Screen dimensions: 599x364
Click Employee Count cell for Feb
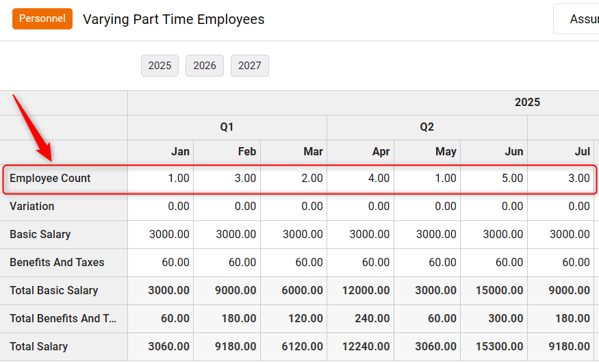(227, 179)
